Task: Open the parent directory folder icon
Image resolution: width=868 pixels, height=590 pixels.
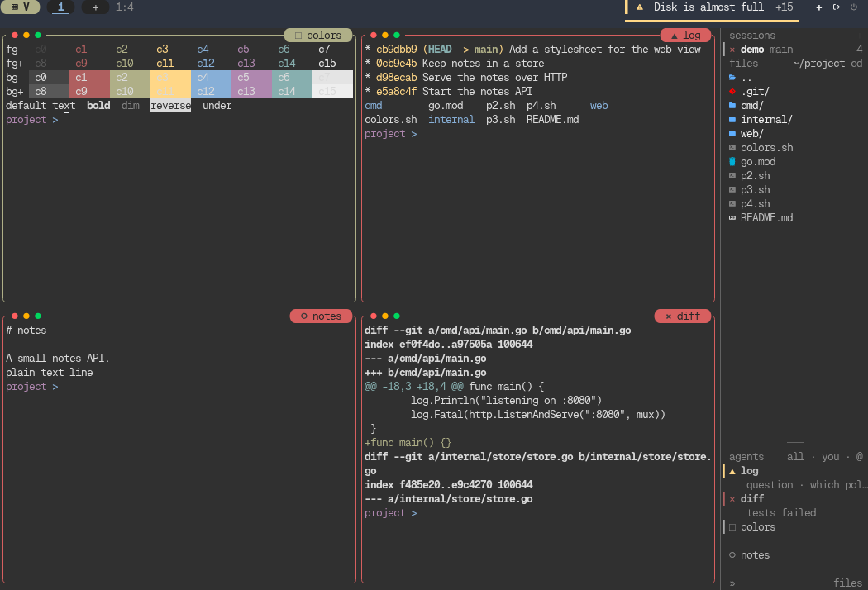Action: 732,78
